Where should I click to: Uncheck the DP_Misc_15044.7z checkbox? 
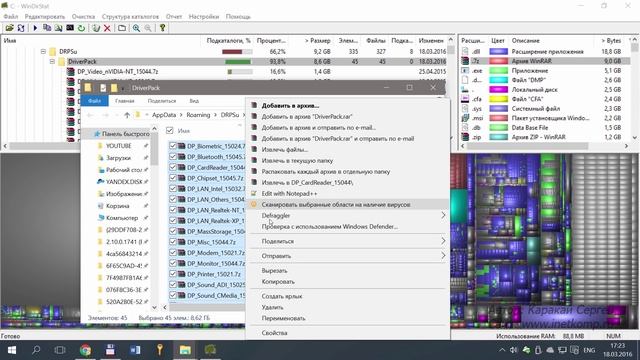pos(173,242)
